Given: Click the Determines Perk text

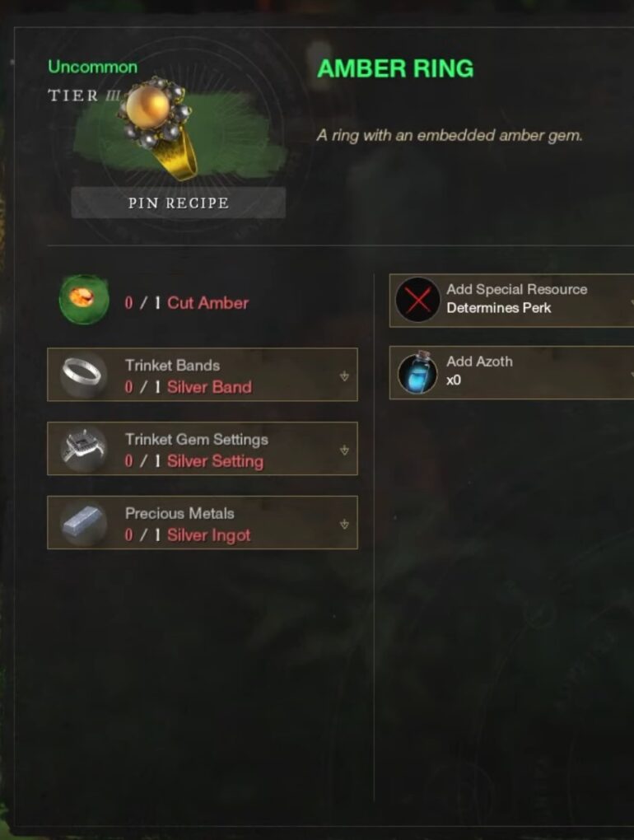Looking at the screenshot, I should pos(498,308).
